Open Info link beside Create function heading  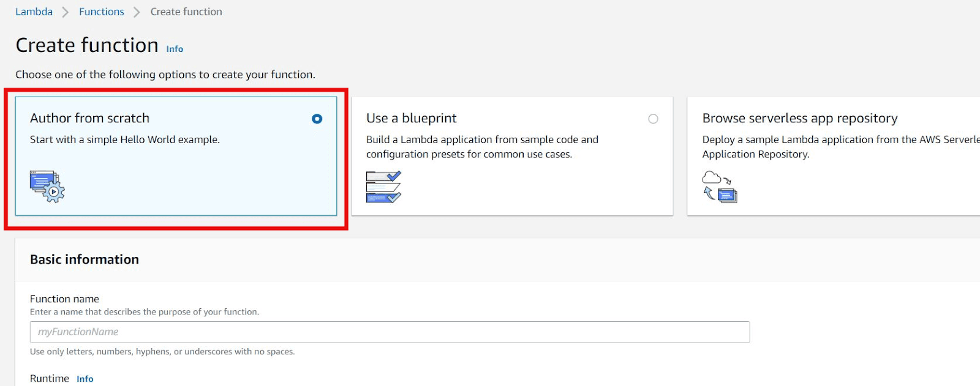click(x=175, y=49)
